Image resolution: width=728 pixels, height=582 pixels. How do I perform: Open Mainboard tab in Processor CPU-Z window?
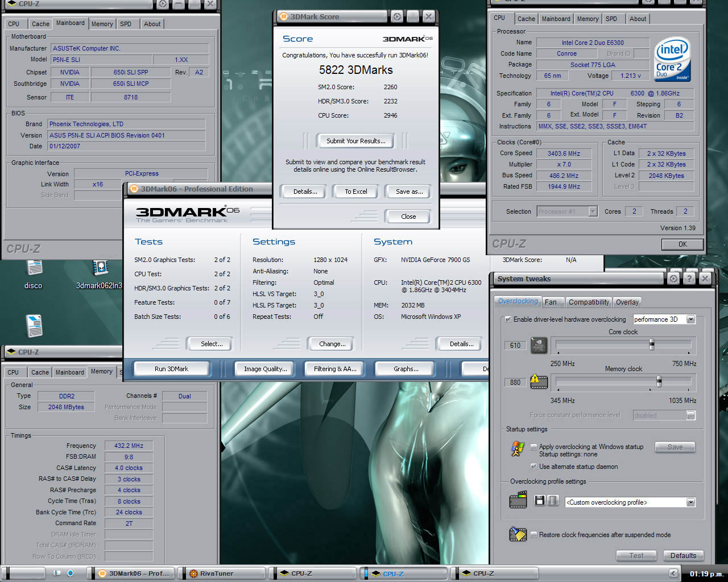click(556, 19)
